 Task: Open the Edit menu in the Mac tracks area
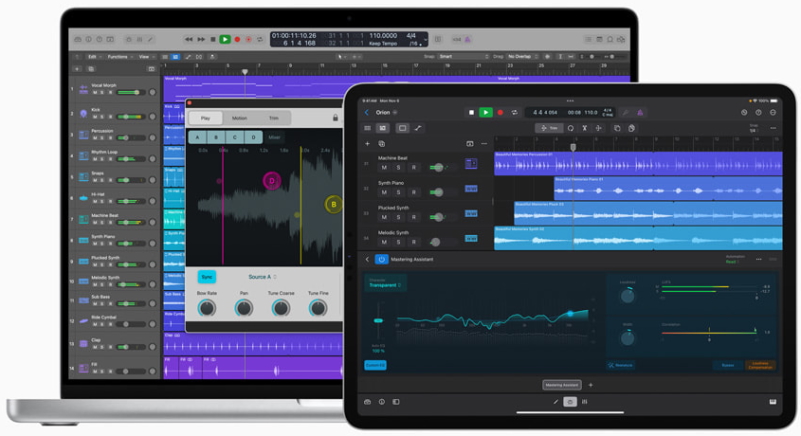pos(94,57)
